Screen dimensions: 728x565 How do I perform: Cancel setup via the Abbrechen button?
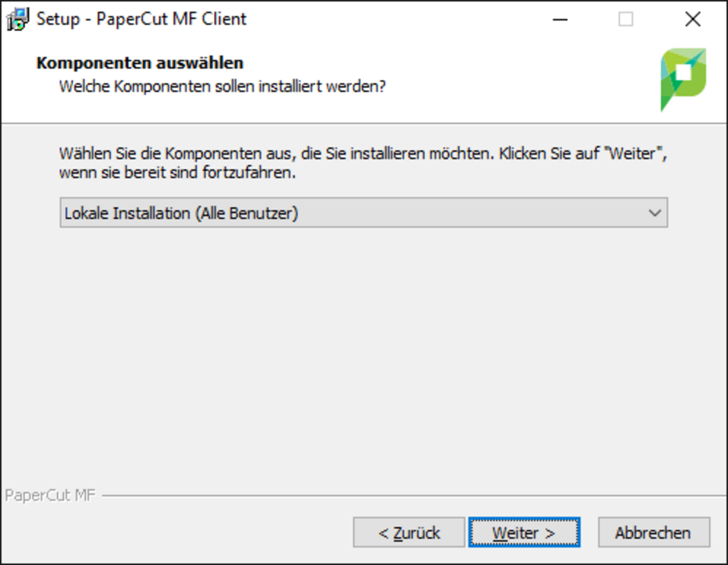click(x=653, y=533)
